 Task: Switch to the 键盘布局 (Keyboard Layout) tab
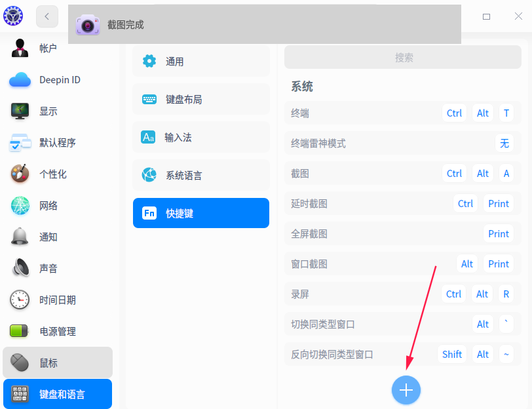[x=200, y=99]
